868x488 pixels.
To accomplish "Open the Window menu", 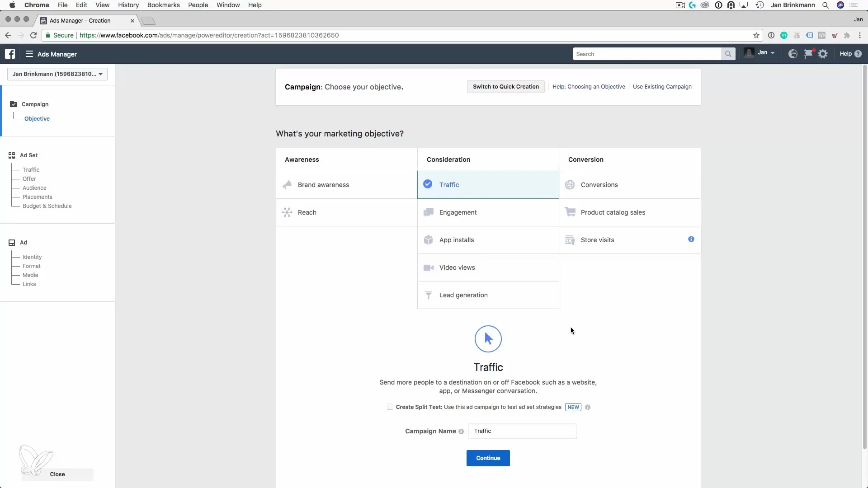I will point(228,5).
